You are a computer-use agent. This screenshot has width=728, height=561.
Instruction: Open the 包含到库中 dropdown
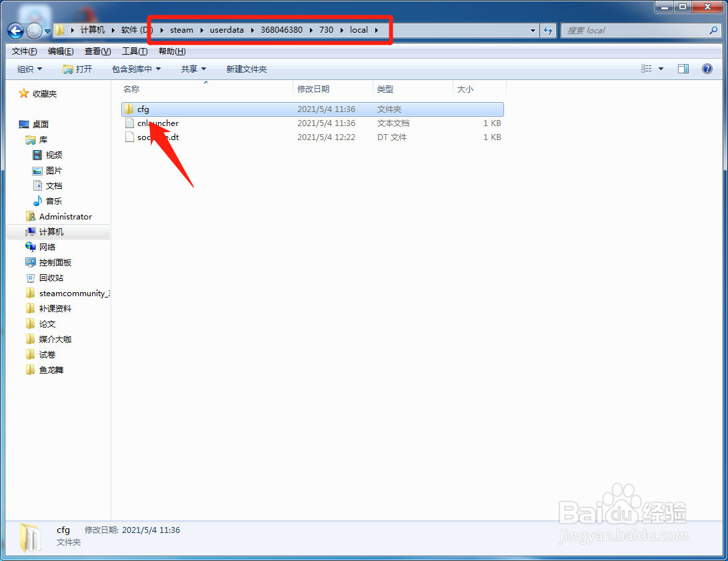coord(137,69)
